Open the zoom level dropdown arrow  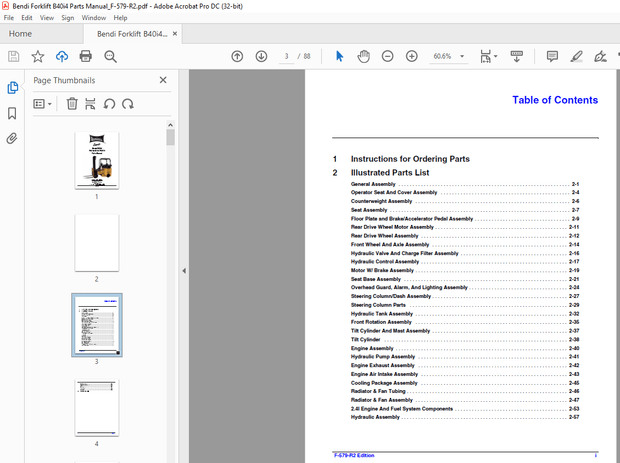(462, 57)
